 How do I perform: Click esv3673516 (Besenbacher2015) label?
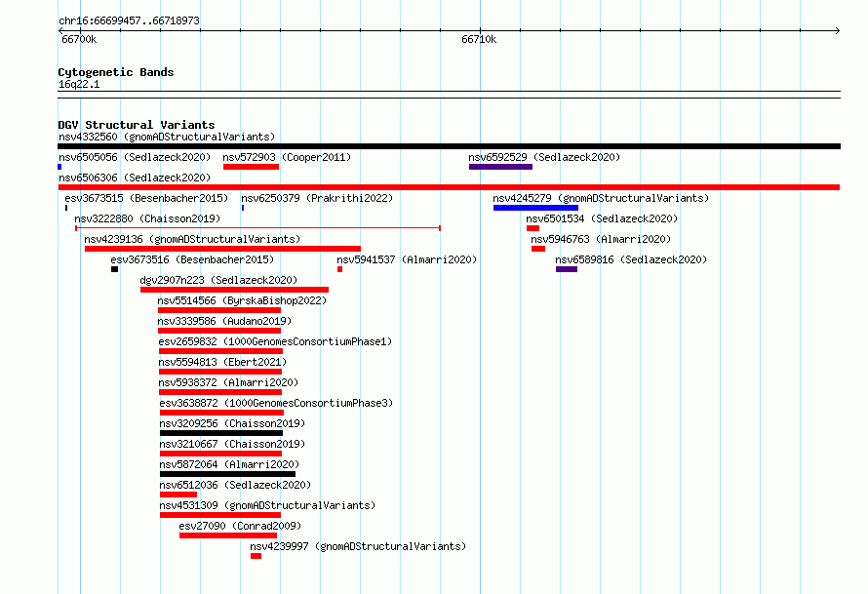coord(192,259)
